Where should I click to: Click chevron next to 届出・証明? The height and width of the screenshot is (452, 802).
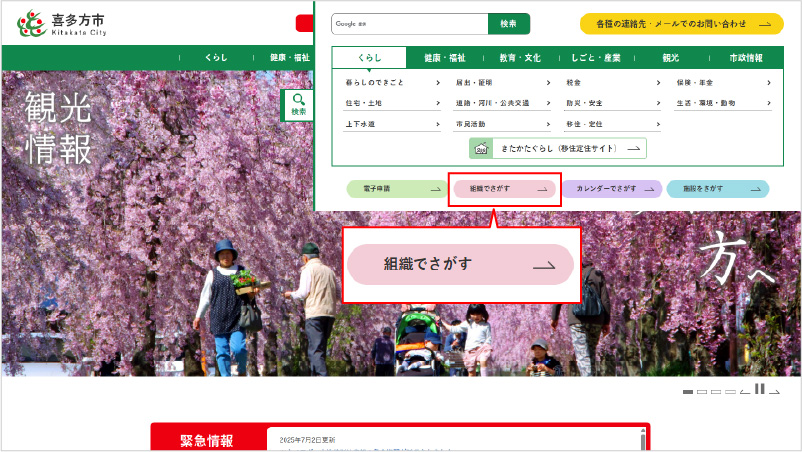pyautogui.click(x=548, y=82)
